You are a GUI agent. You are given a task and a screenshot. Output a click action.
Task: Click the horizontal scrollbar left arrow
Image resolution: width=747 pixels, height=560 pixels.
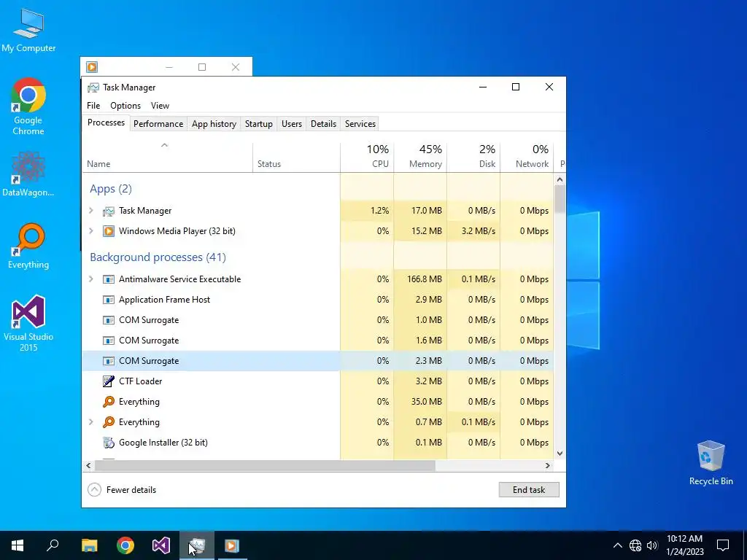coord(88,466)
